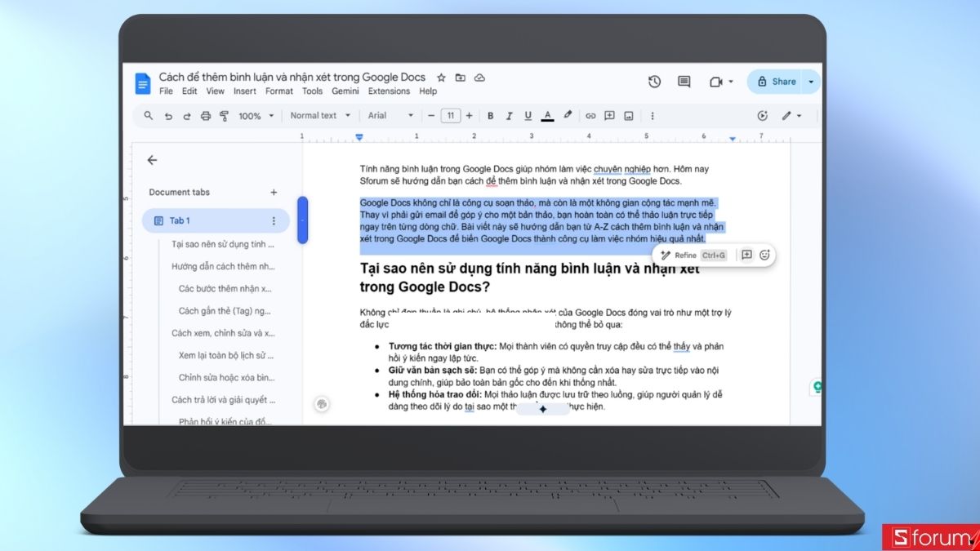Check cloud document status icon
This screenshot has width=980, height=551.
coord(480,78)
